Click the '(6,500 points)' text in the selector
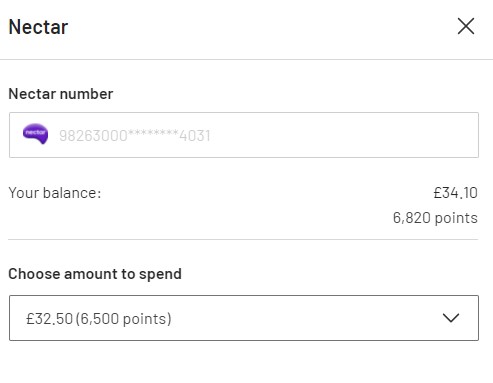Viewport: 493px width, 383px height. tap(123, 319)
